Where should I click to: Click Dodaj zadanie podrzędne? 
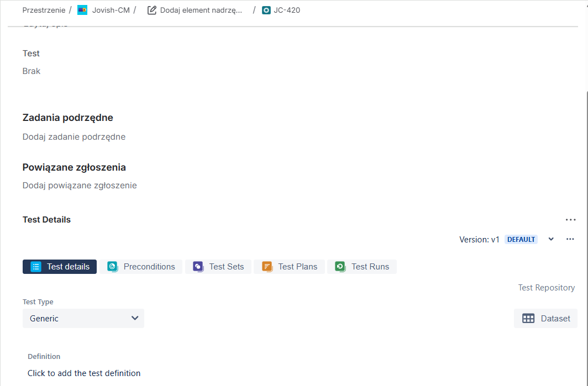click(x=74, y=136)
